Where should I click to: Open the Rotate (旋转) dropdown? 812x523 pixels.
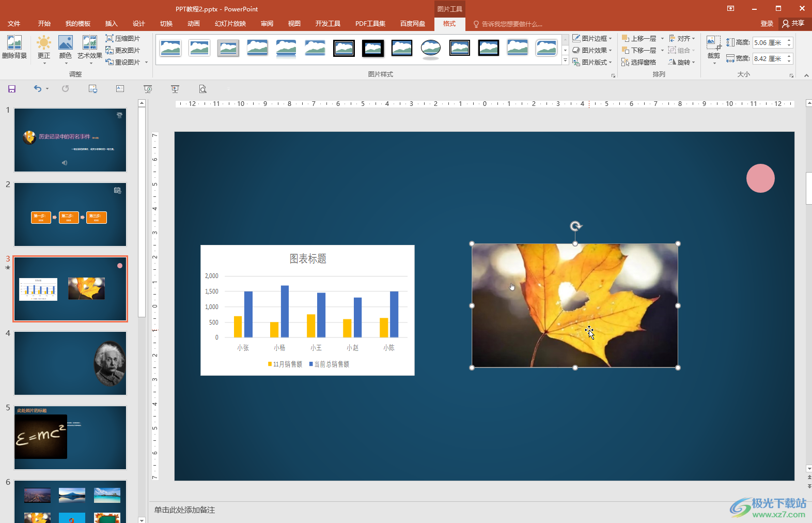click(682, 62)
